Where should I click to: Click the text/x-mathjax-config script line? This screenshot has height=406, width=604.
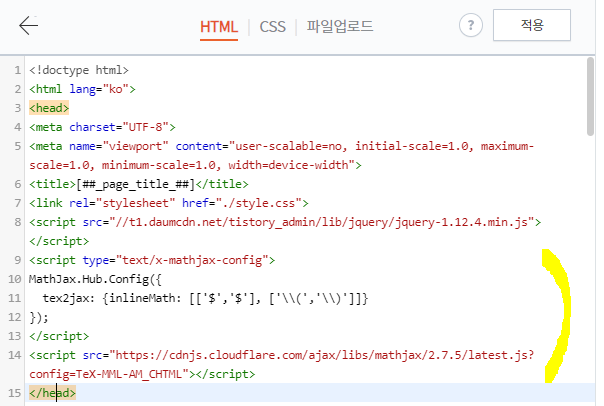[x=152, y=260]
